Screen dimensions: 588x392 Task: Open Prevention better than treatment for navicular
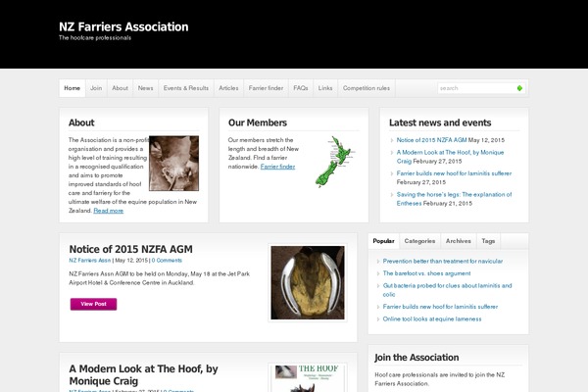point(443,261)
